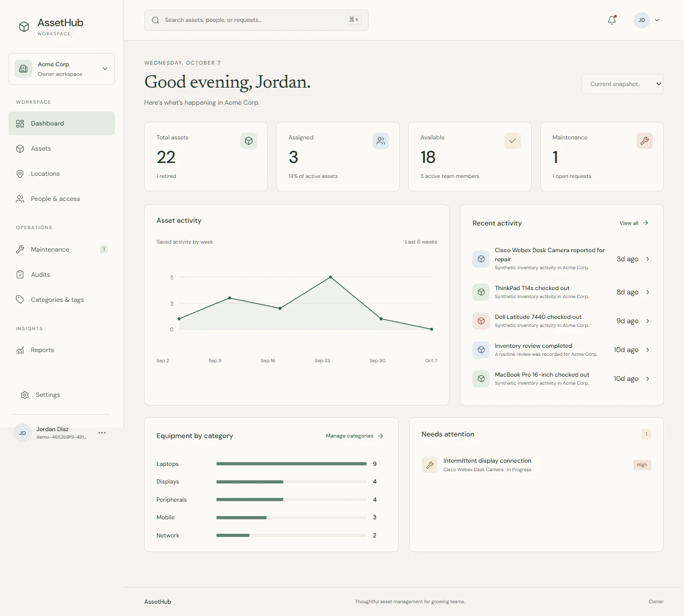This screenshot has width=684, height=616.
Task: Click the Laptops category progress bar
Action: [x=291, y=464]
